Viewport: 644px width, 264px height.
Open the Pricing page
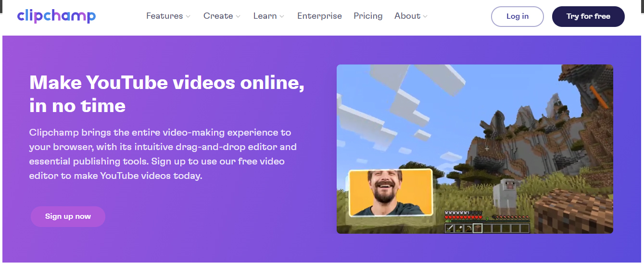pos(368,16)
